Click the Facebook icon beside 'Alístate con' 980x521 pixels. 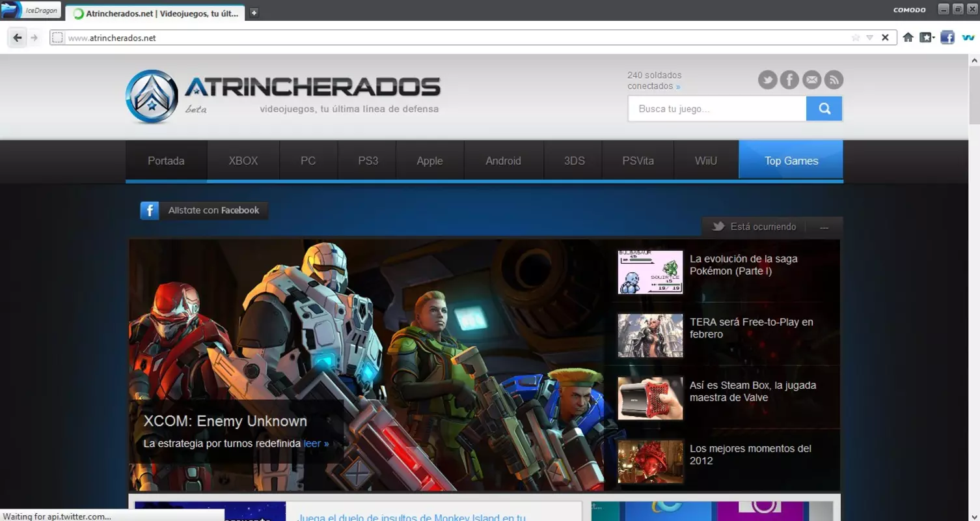150,210
